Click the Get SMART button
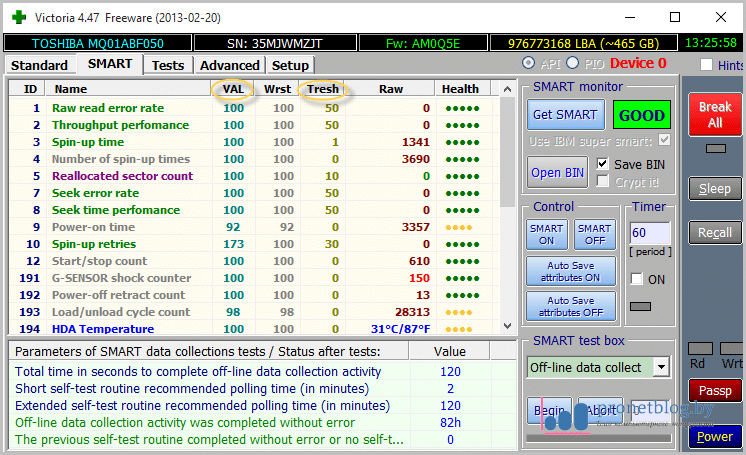Image resolution: width=746 pixels, height=455 pixels. [x=565, y=115]
